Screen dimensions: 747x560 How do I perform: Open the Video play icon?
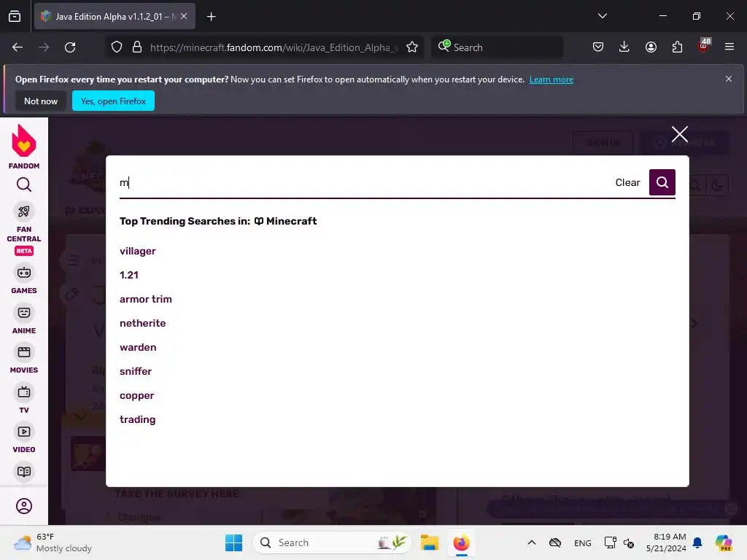point(24,432)
